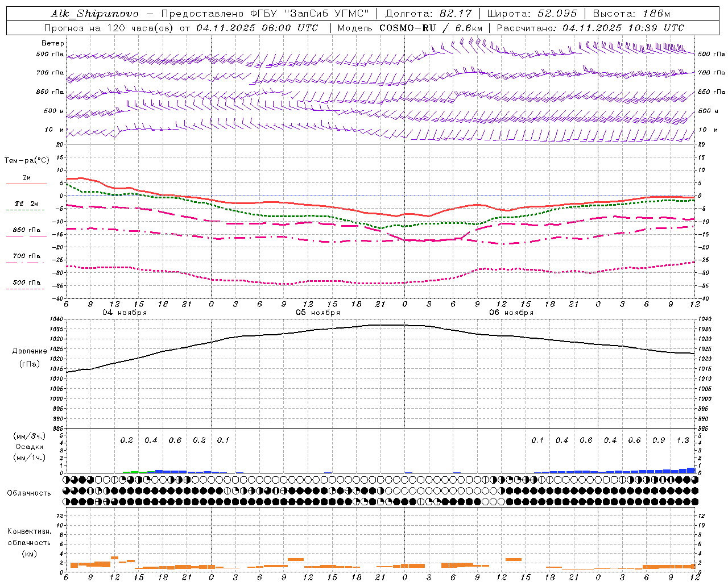Screen dimensions: 728x582
Task: Click the Прогноз на 120 часа(ов) text
Action: pyautogui.click(x=109, y=28)
